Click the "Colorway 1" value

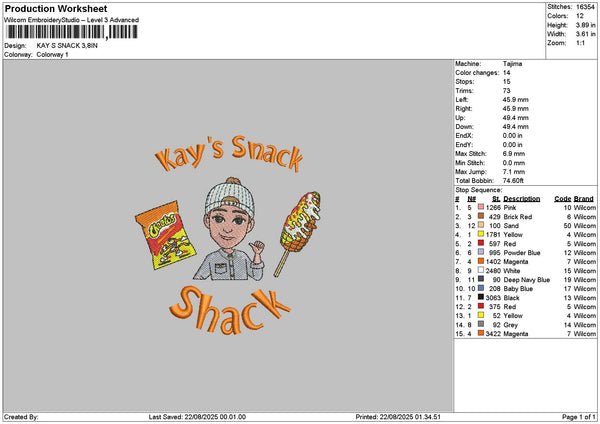(52, 55)
